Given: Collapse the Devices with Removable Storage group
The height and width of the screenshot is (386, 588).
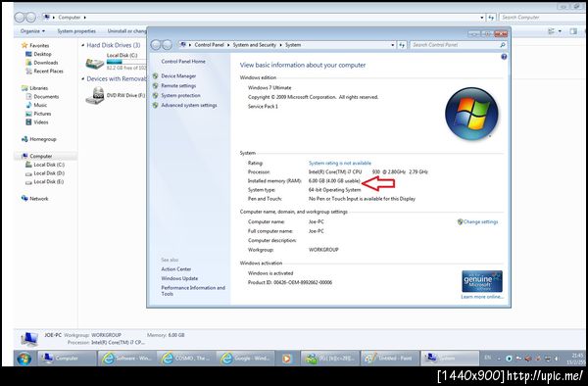Looking at the screenshot, I should click(83, 79).
